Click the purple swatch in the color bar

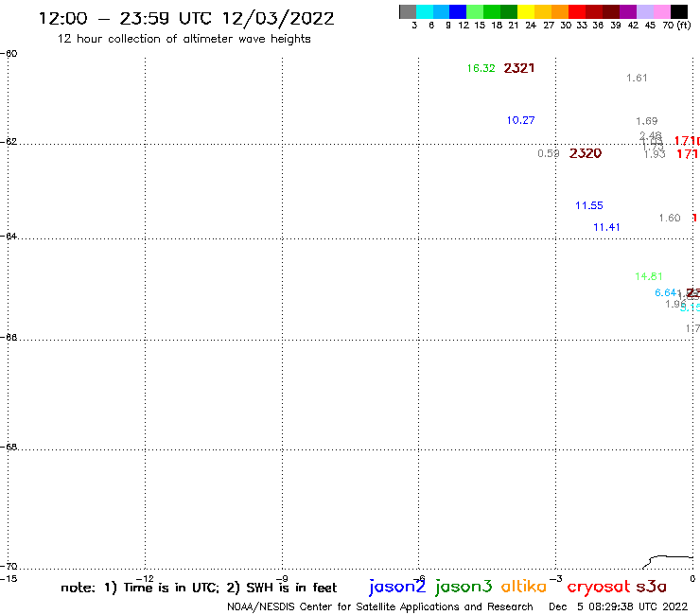coord(628,11)
